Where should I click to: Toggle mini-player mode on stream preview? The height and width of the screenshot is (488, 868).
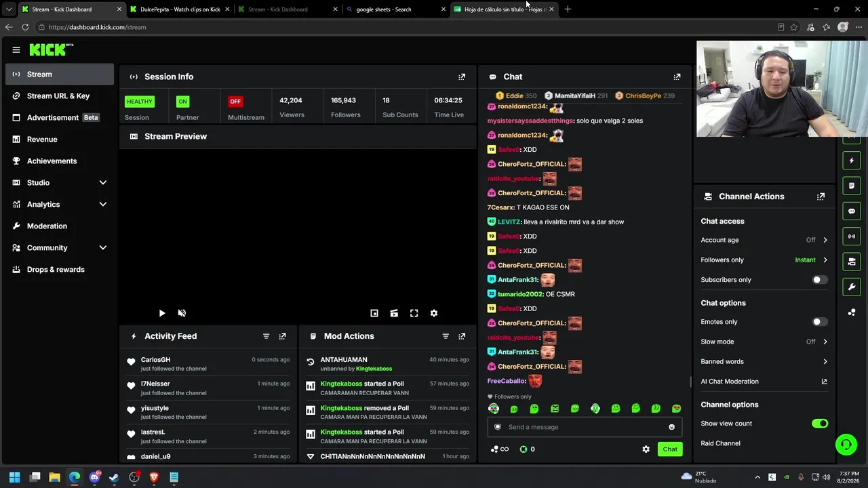pos(374,313)
